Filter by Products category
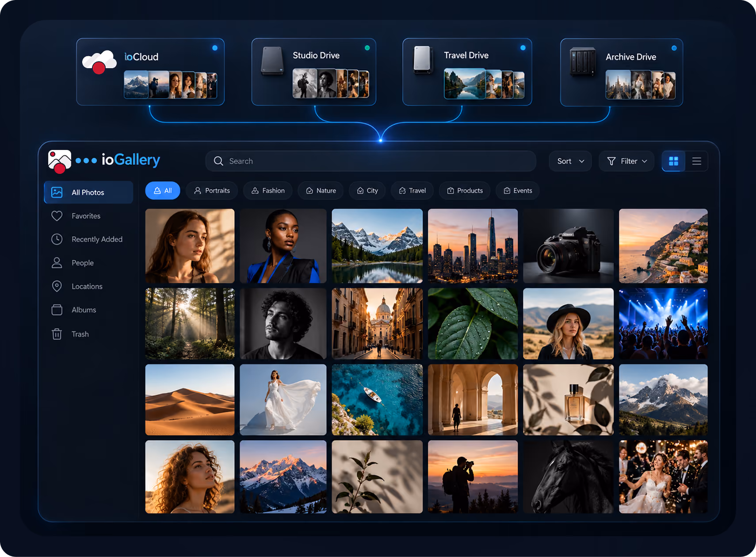Viewport: 756px width, 557px height. pos(465,191)
